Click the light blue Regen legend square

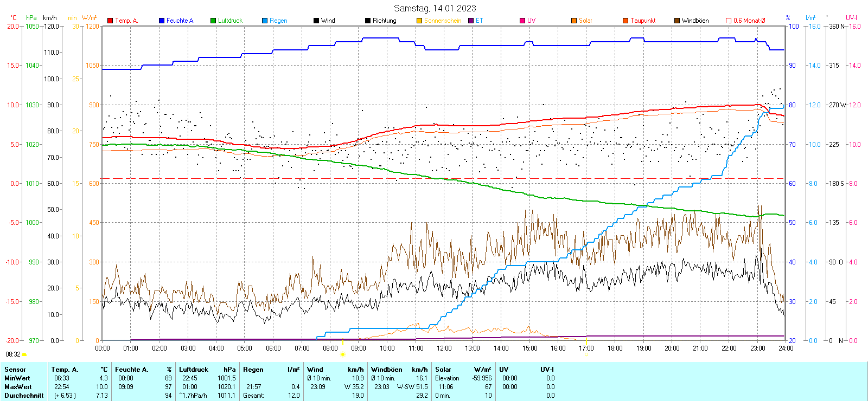tap(265, 21)
